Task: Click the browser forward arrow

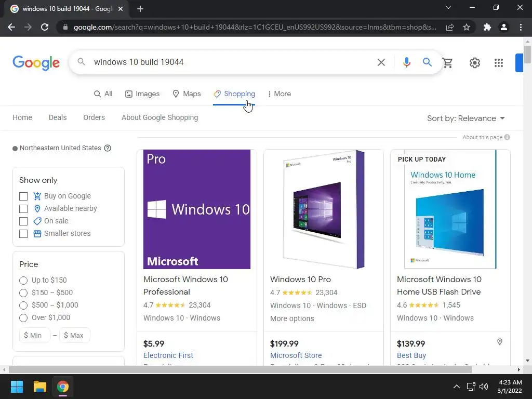Action: click(x=28, y=27)
